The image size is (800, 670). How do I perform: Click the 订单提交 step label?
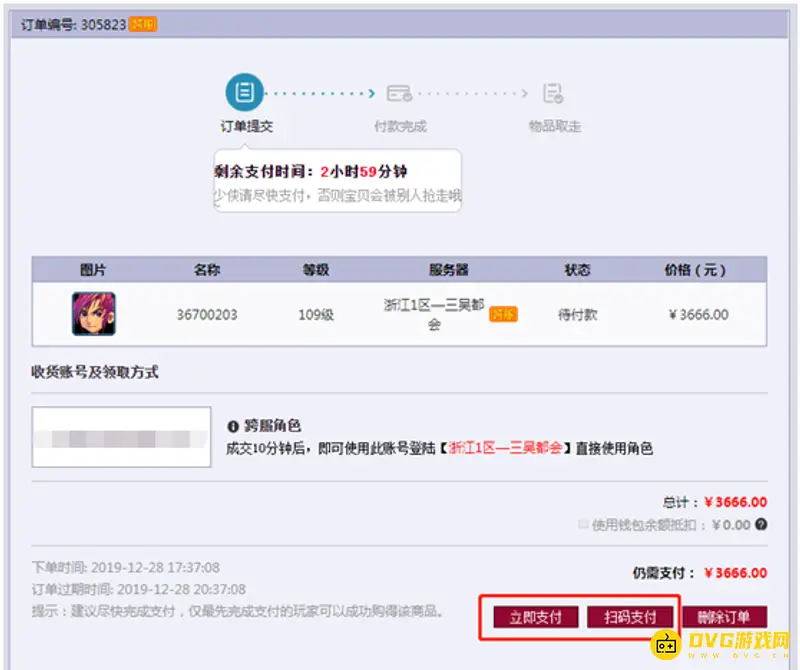point(246,127)
